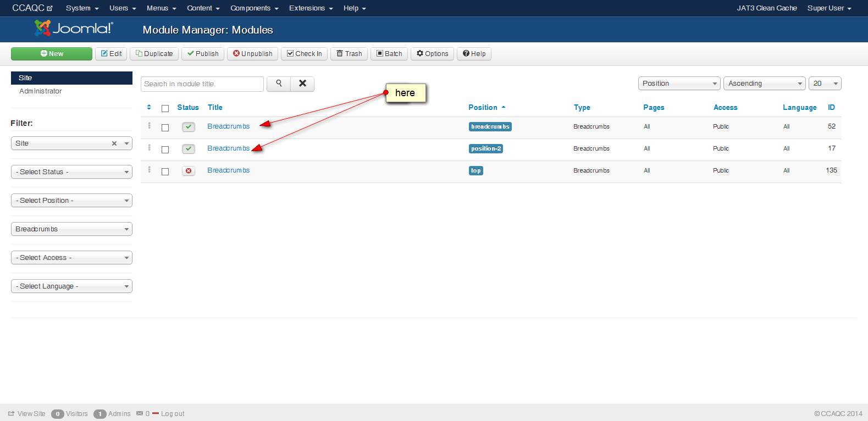Click the Joomla! logo

coord(73,28)
